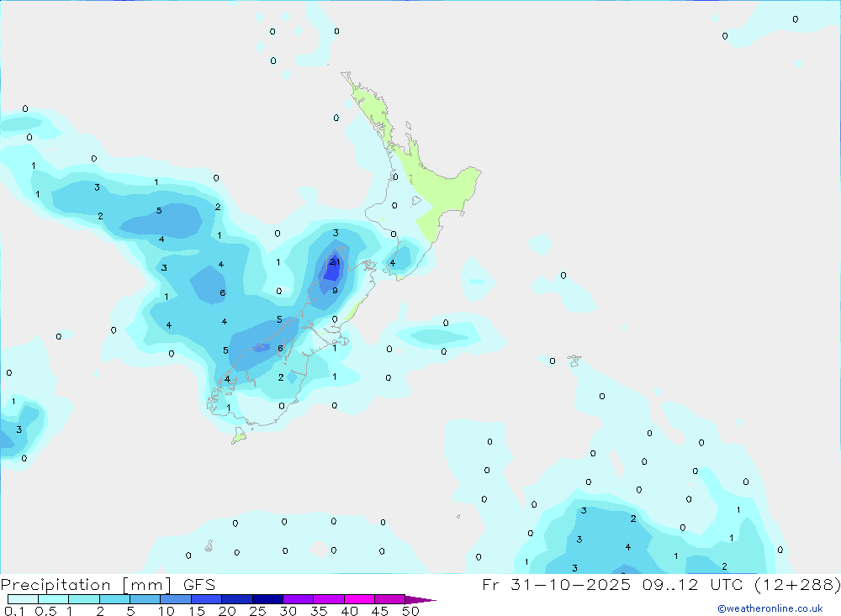
Task: Click the word 'Precipitation' in the title
Action: (56, 584)
